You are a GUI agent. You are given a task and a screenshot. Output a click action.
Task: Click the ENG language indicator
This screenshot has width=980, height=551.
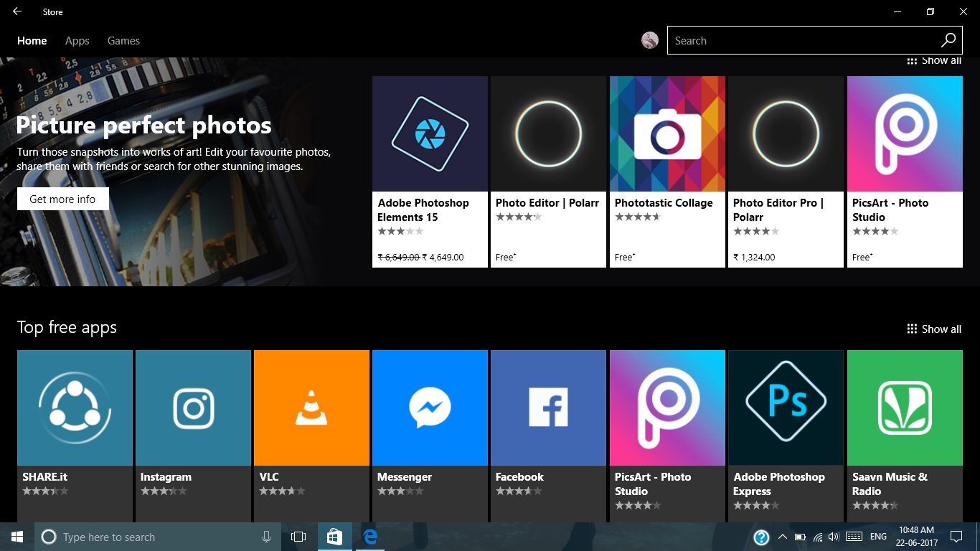coord(878,537)
